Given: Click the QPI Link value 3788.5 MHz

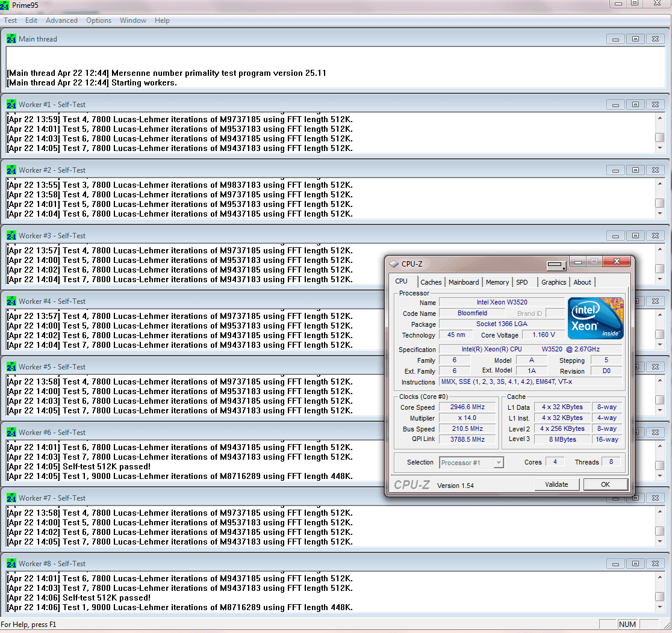Looking at the screenshot, I should (x=467, y=439).
